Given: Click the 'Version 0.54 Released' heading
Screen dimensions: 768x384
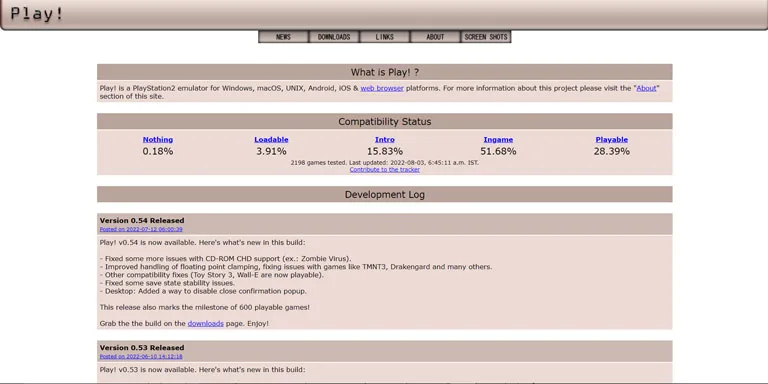Looking at the screenshot, I should pos(142,220).
